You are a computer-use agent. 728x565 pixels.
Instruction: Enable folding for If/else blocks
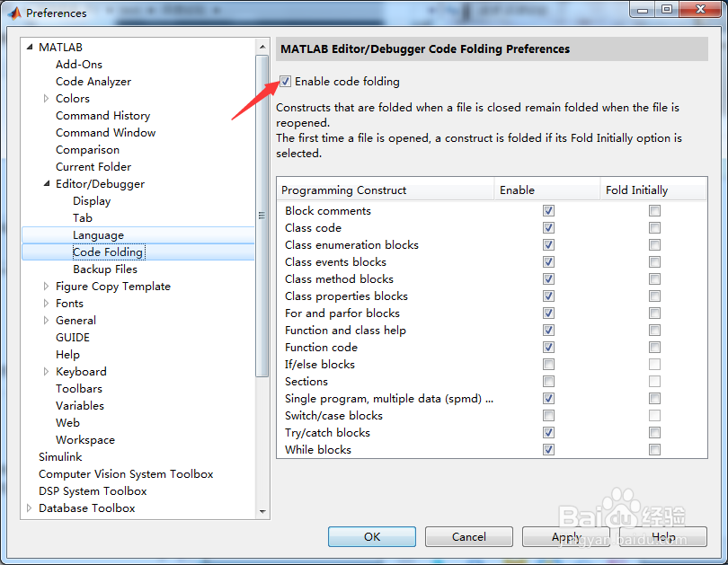pos(548,364)
